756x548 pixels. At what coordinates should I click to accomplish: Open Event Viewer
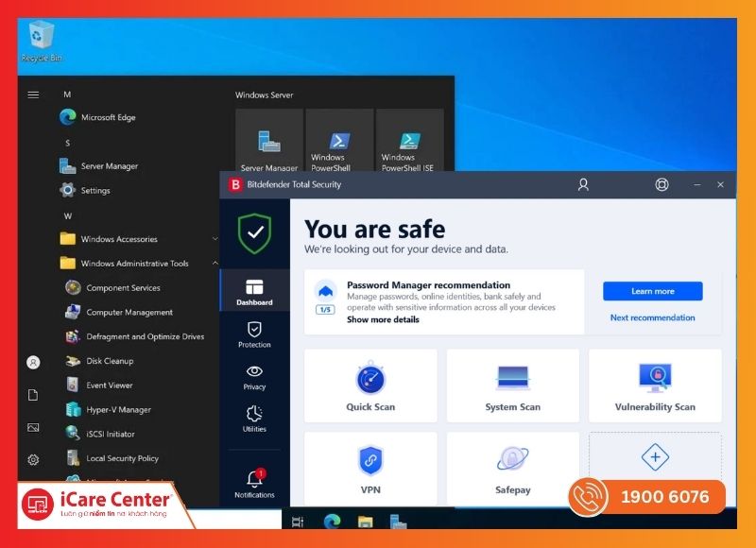point(99,385)
